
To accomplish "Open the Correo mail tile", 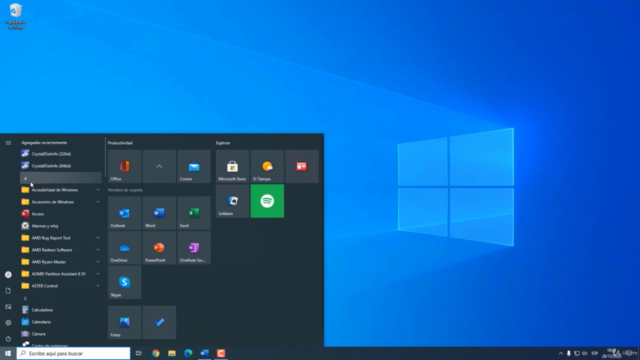I will [194, 166].
